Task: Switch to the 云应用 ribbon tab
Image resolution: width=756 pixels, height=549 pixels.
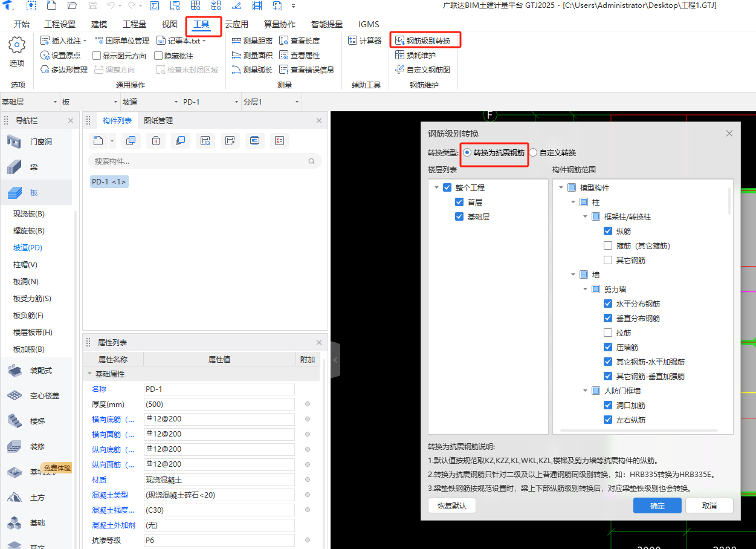Action: pyautogui.click(x=236, y=24)
